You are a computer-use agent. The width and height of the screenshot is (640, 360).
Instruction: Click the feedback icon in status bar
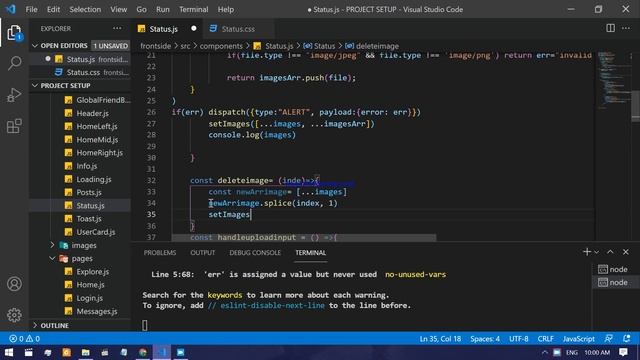click(609, 338)
